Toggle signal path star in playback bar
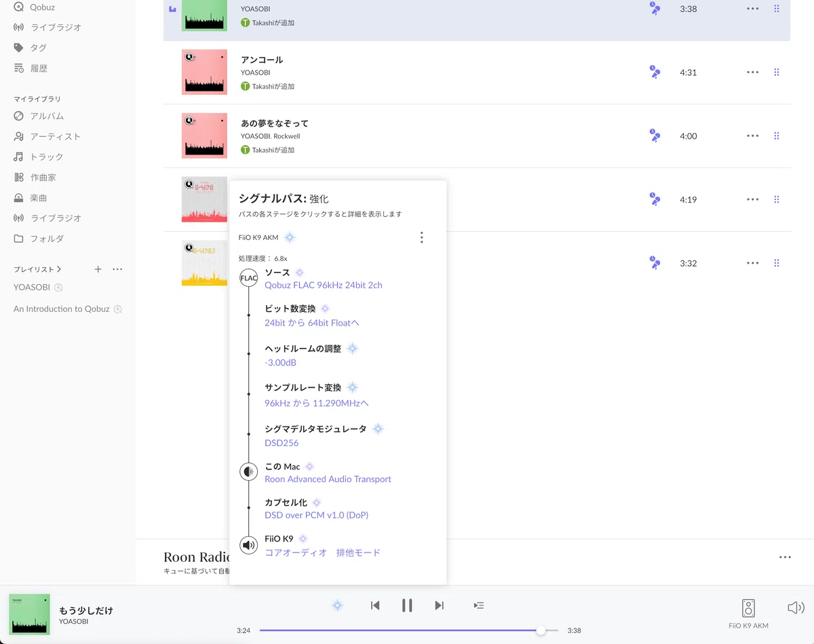This screenshot has height=644, width=814. click(337, 605)
